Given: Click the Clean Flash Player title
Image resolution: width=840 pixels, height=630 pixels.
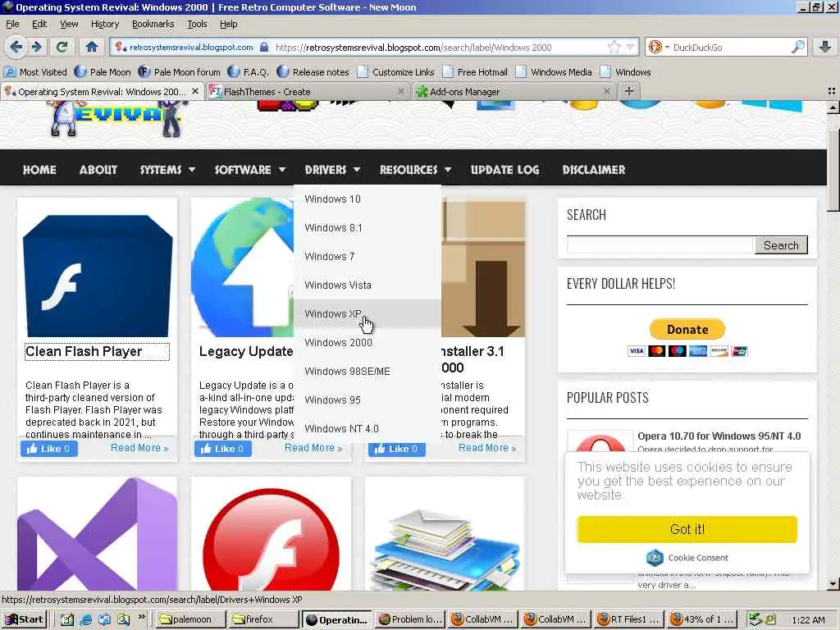Looking at the screenshot, I should [84, 351].
